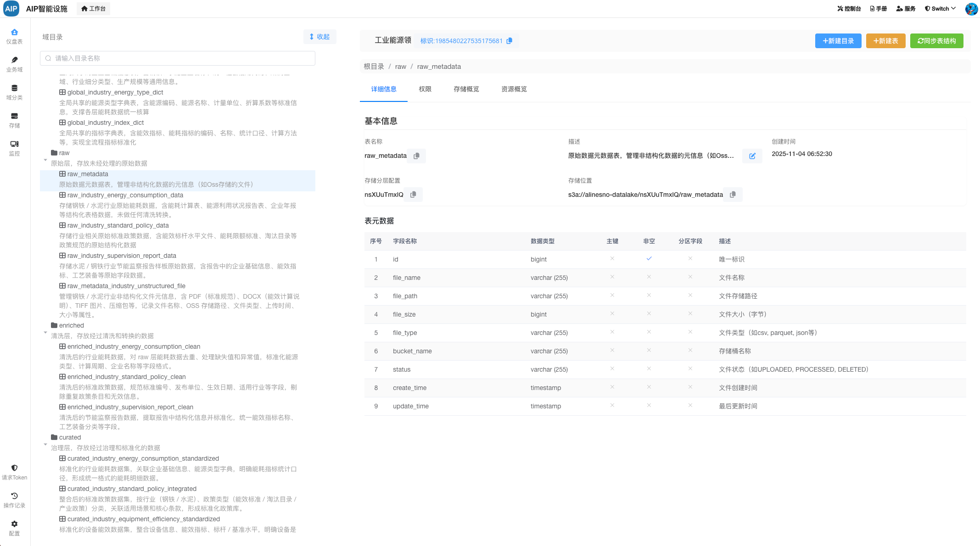Click the 收起 collapse toggle button
This screenshot has height=546, width=980.
click(319, 37)
